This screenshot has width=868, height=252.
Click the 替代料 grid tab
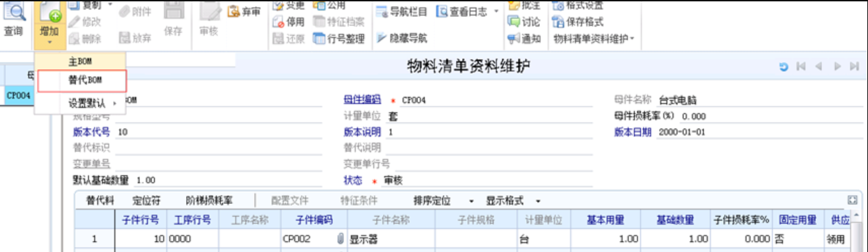coord(99,201)
